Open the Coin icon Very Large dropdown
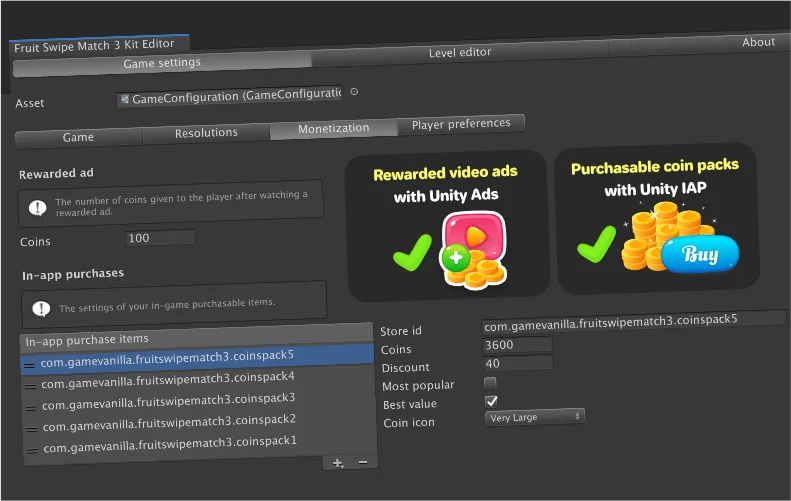 pyautogui.click(x=535, y=417)
